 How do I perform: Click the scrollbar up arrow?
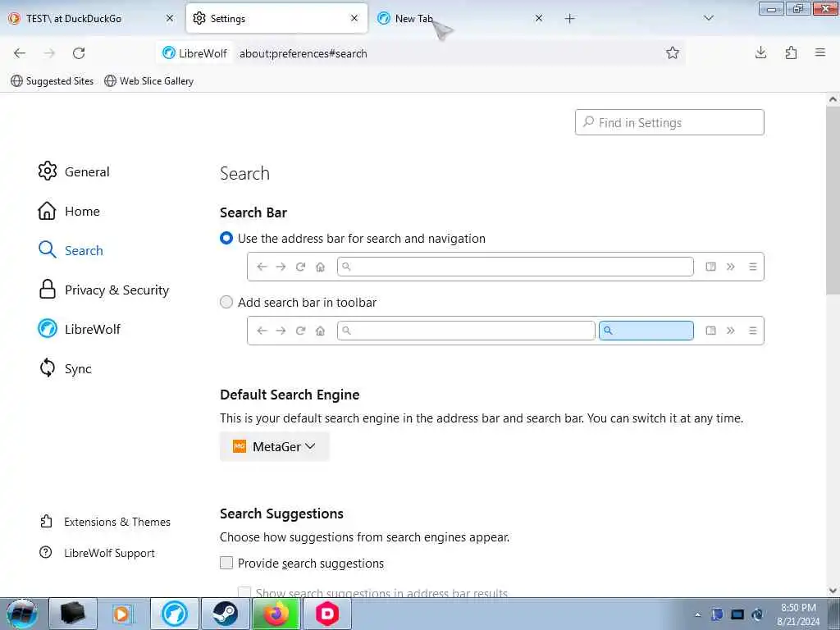click(833, 99)
